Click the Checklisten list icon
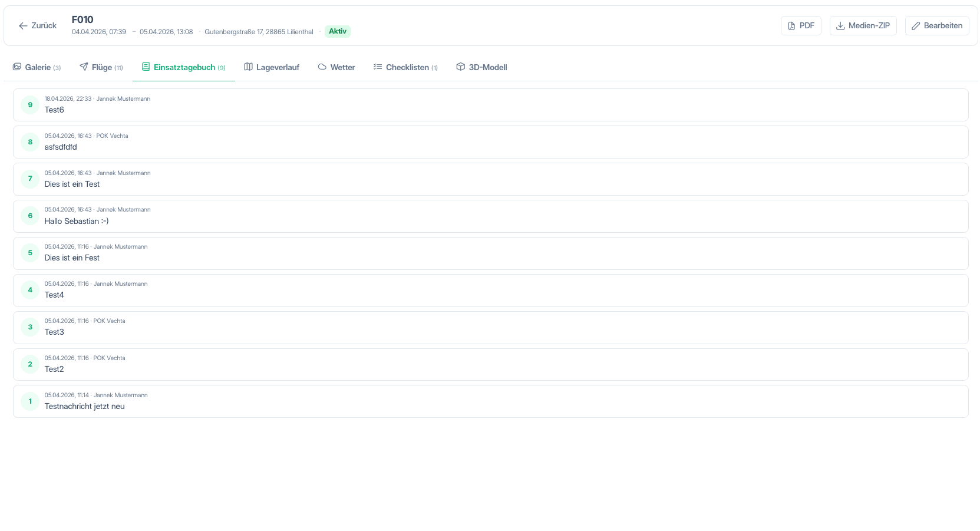Image resolution: width=980 pixels, height=531 pixels. [378, 67]
